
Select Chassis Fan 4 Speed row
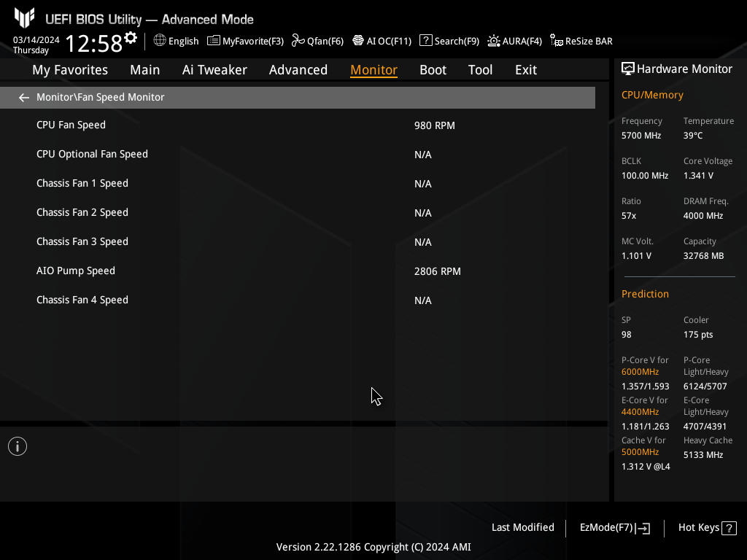[298, 300]
